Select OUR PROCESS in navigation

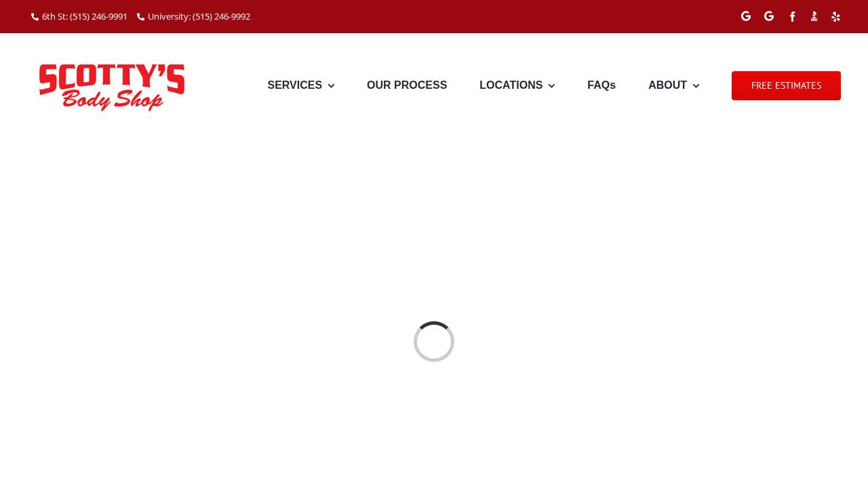407,85
